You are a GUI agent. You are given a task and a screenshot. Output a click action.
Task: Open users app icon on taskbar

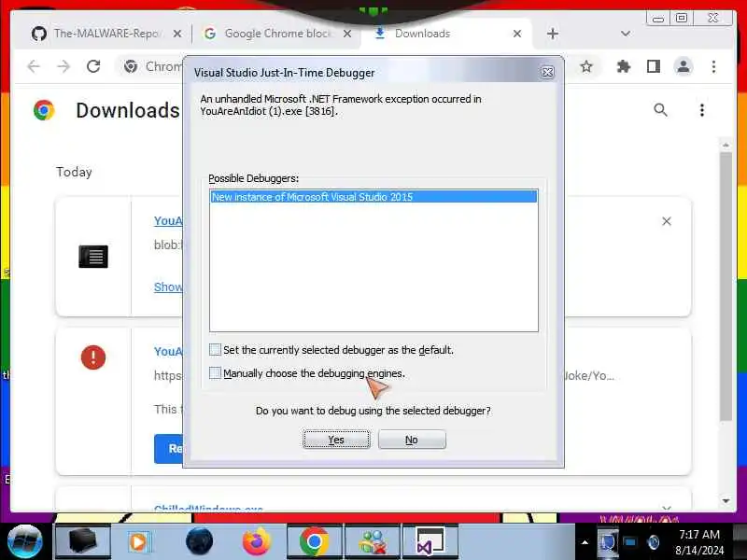[373, 541]
